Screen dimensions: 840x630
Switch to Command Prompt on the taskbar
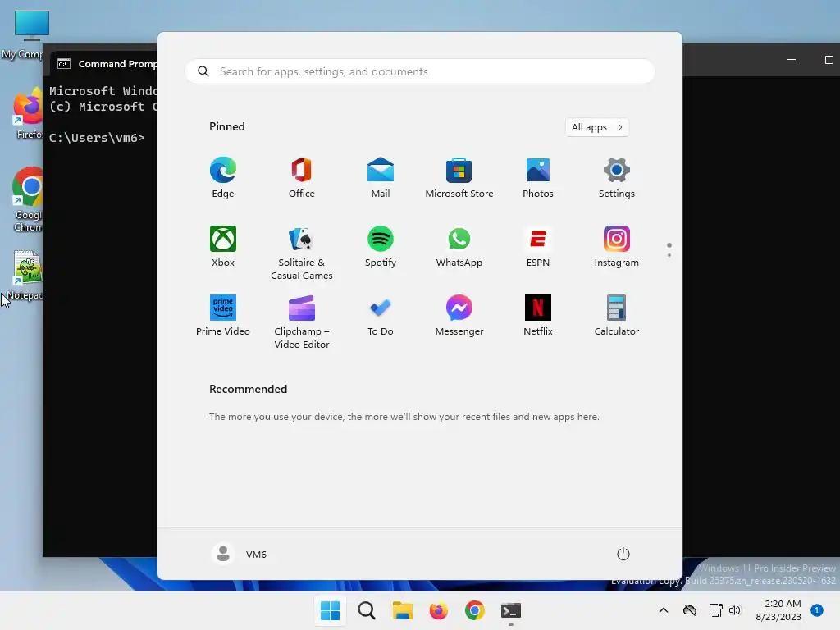coord(510,610)
